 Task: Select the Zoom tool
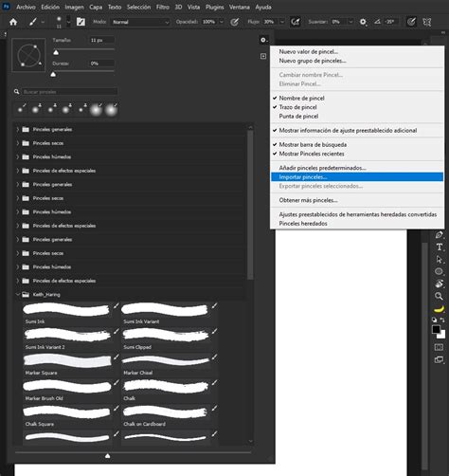(x=439, y=296)
